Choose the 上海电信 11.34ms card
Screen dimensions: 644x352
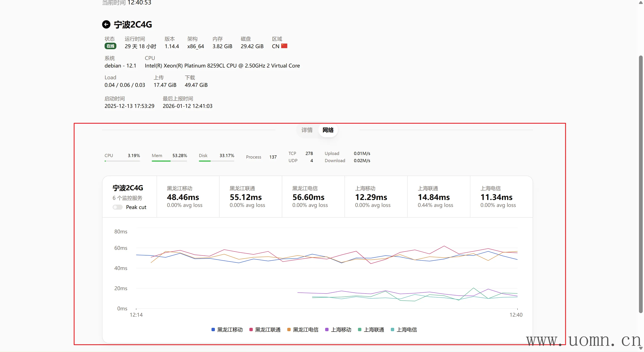point(501,197)
